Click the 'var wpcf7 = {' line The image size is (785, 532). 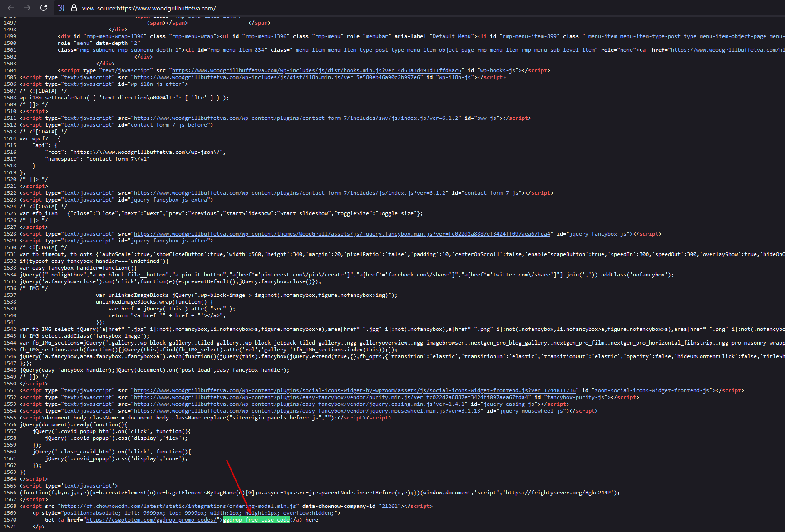click(x=40, y=138)
